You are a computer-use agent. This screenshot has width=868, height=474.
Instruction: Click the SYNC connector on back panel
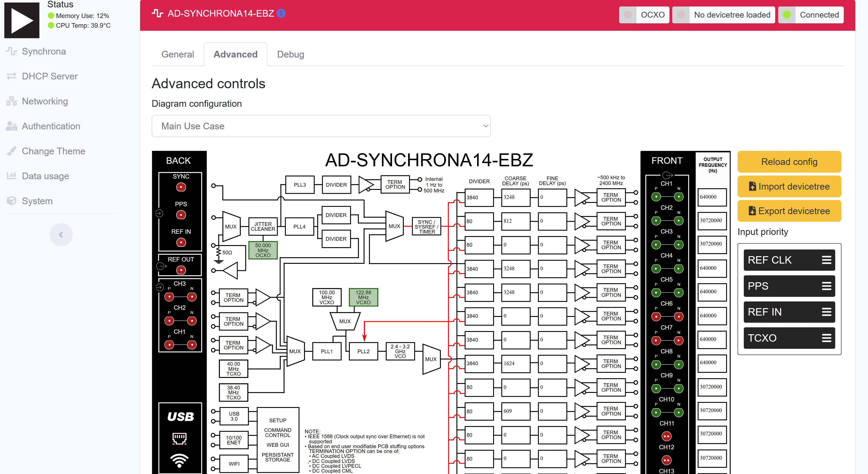click(x=181, y=187)
